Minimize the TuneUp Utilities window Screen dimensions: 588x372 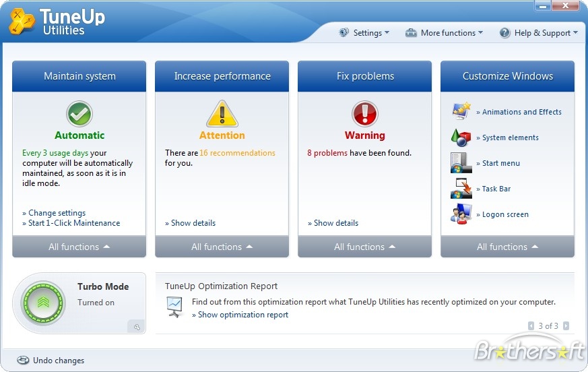point(543,5)
